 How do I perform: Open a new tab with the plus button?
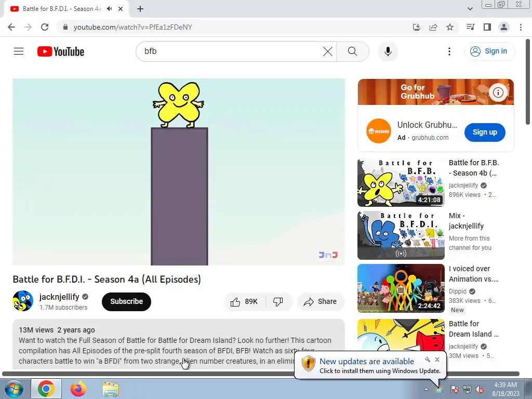click(x=140, y=9)
